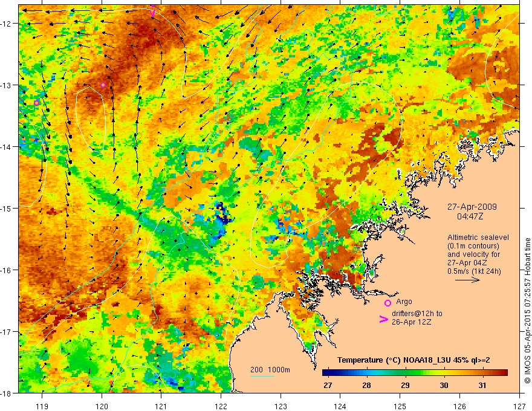Click the '120' longitude axis label
This screenshot has height=411, width=532.
click(102, 406)
